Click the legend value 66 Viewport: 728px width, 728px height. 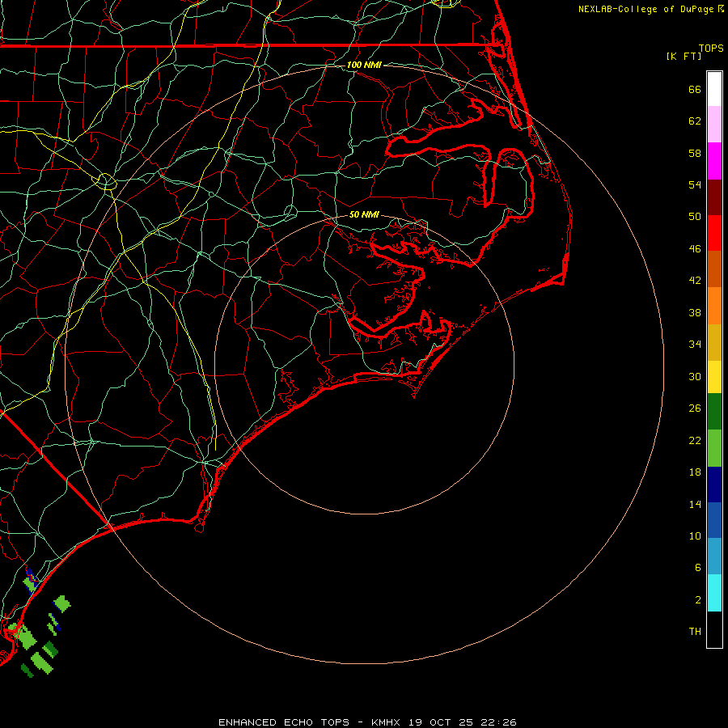(x=695, y=89)
